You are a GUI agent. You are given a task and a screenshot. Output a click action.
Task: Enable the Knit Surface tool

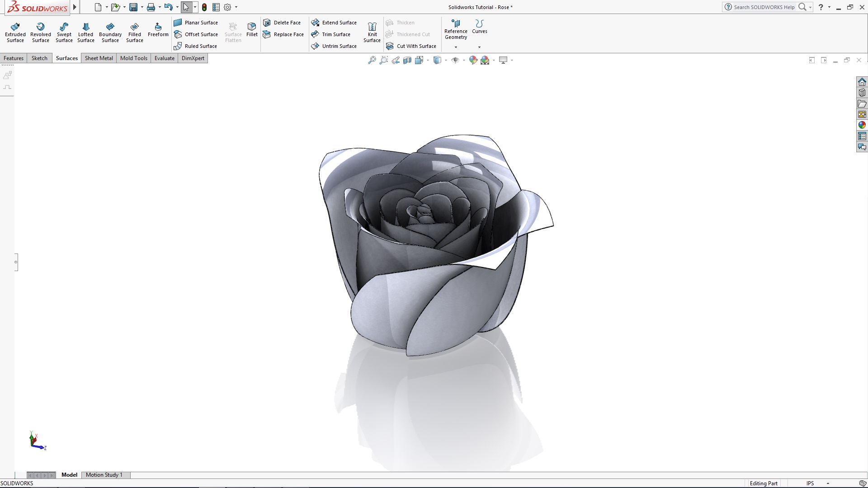click(x=372, y=32)
